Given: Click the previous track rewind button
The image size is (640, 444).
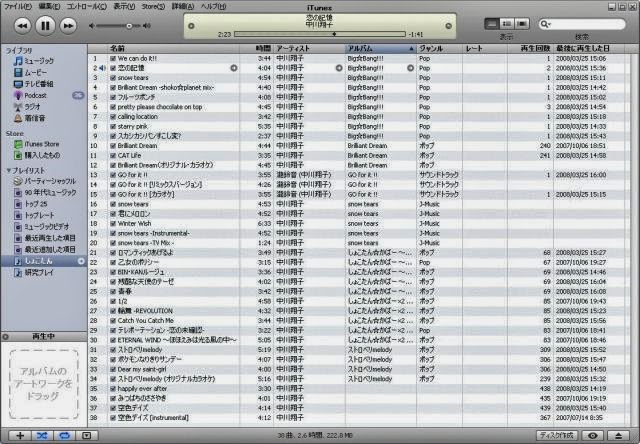Looking at the screenshot, I should tap(22, 26).
